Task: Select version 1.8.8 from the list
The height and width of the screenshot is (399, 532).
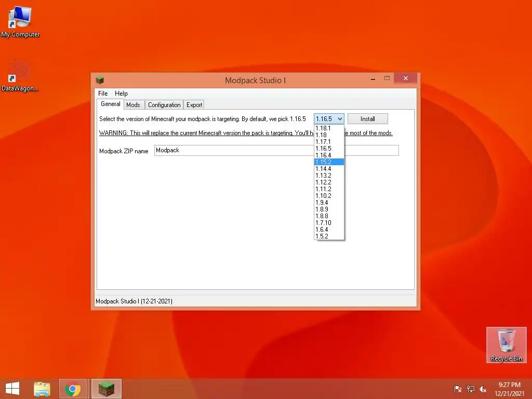Action: click(x=329, y=216)
